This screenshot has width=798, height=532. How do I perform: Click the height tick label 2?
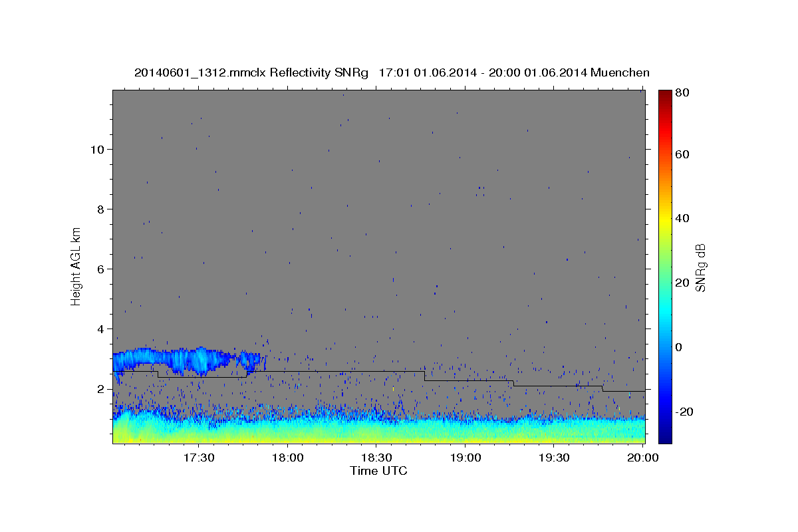pyautogui.click(x=100, y=389)
